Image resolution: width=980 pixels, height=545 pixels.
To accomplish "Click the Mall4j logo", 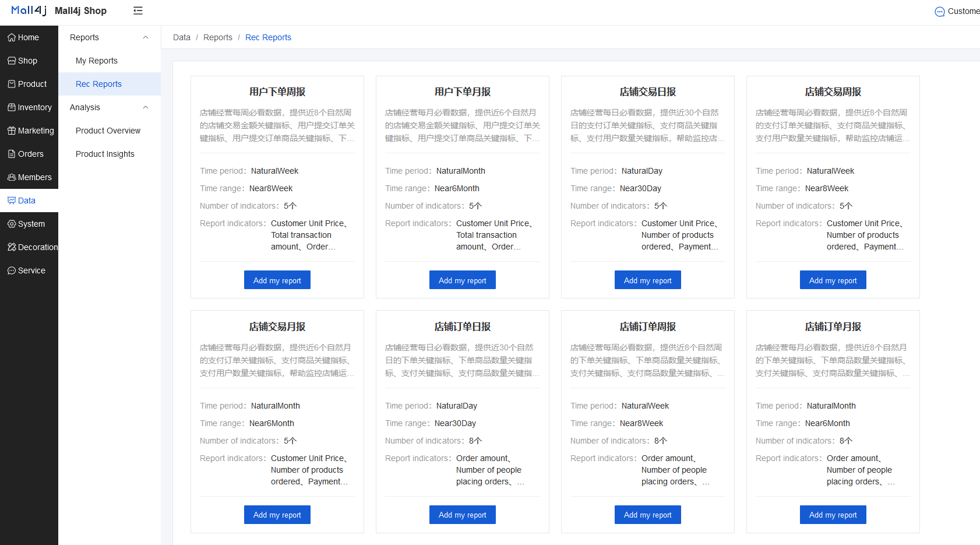I will [x=29, y=10].
